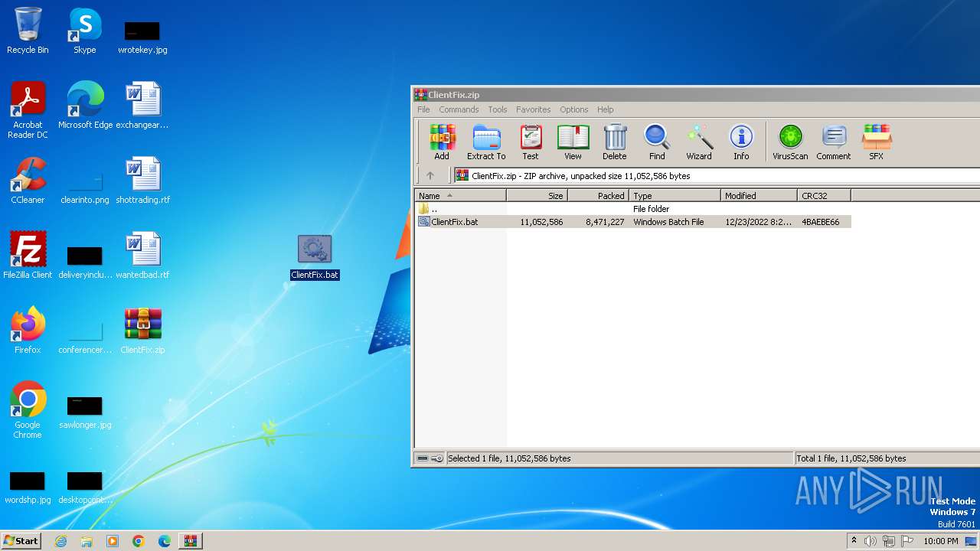Select the Recycle Bin desktop icon
Viewport: 980px width, 551px height.
pyautogui.click(x=28, y=31)
